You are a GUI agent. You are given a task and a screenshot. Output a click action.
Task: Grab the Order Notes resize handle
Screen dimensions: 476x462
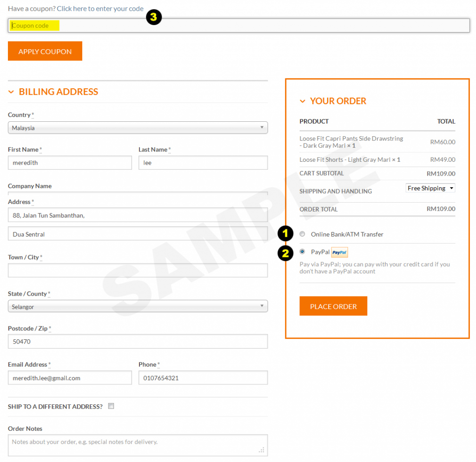click(x=261, y=450)
